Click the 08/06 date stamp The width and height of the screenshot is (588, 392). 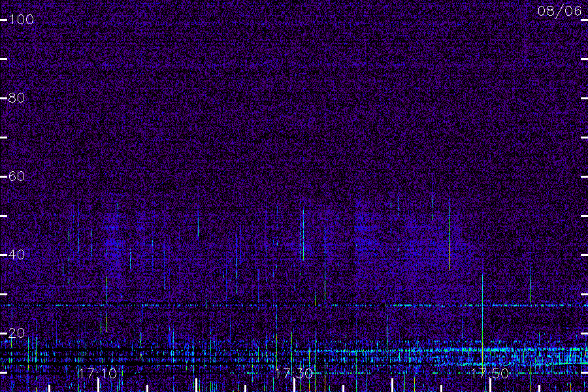(559, 11)
